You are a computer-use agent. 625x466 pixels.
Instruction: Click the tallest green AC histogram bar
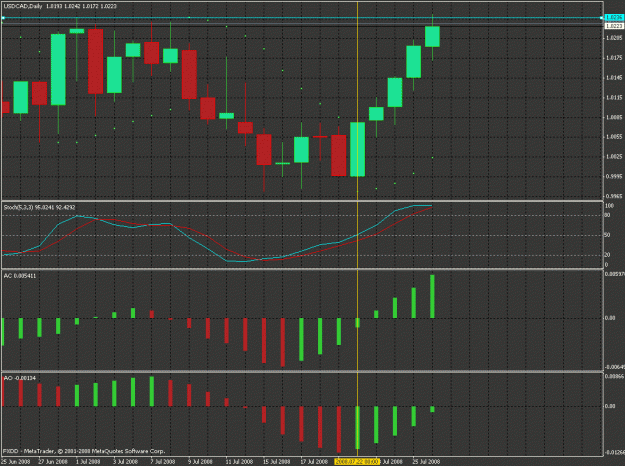click(x=432, y=297)
